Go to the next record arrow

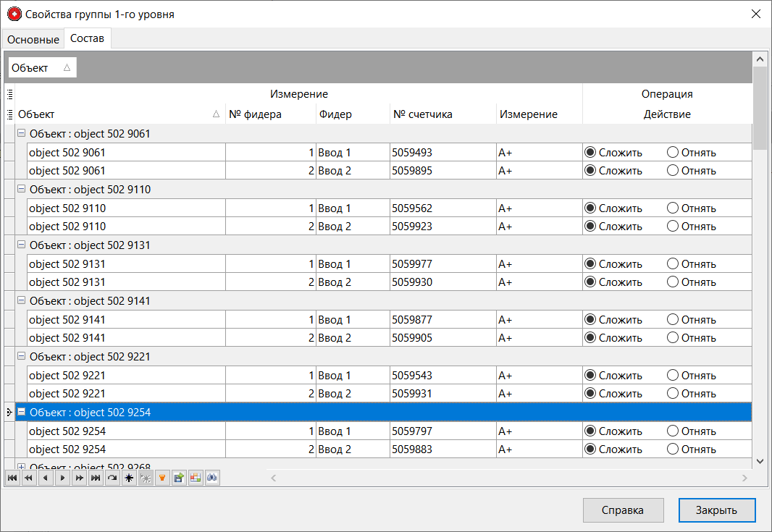coord(63,478)
